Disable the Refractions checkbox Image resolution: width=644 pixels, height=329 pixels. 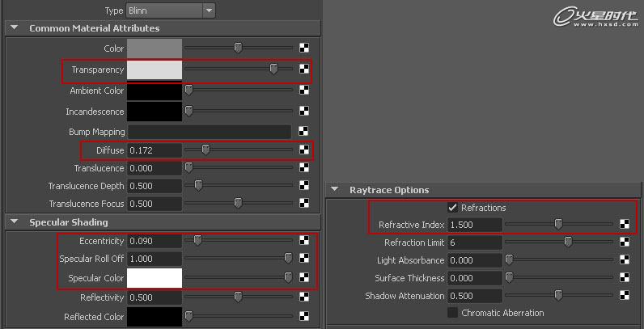click(x=452, y=208)
